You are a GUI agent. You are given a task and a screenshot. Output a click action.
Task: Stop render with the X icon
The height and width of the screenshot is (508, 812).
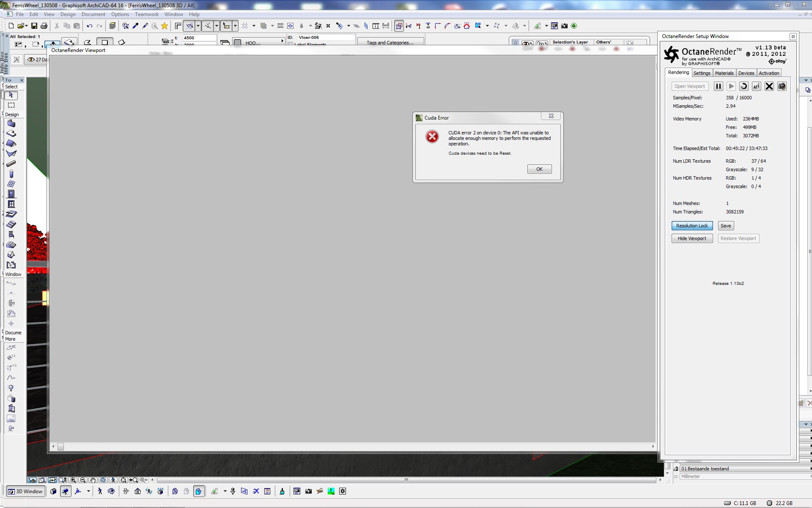769,86
